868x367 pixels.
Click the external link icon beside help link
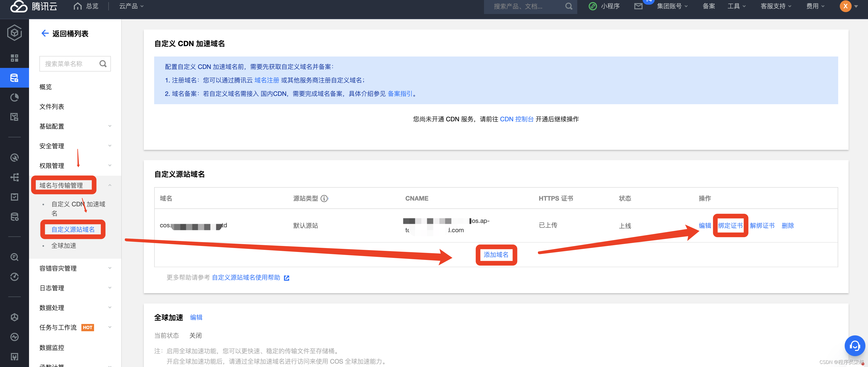pyautogui.click(x=286, y=278)
